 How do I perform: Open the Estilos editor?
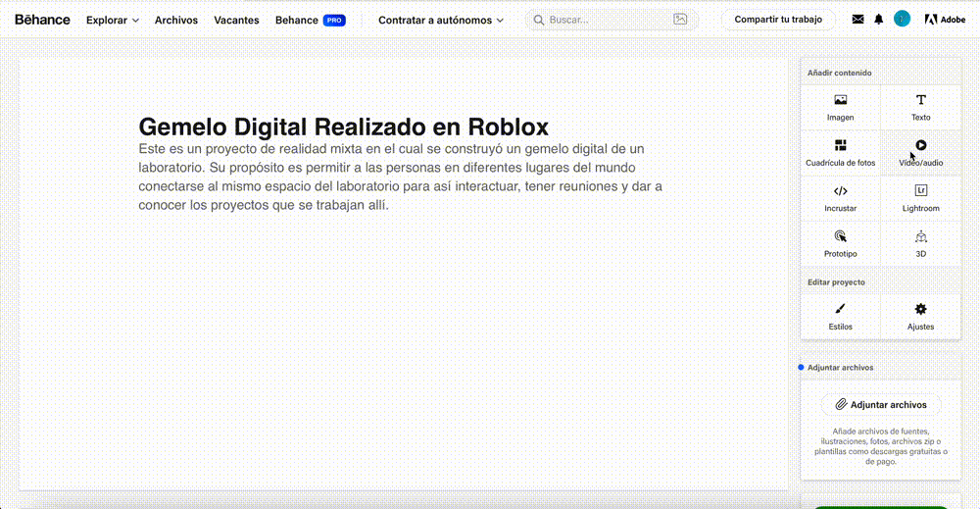click(840, 317)
